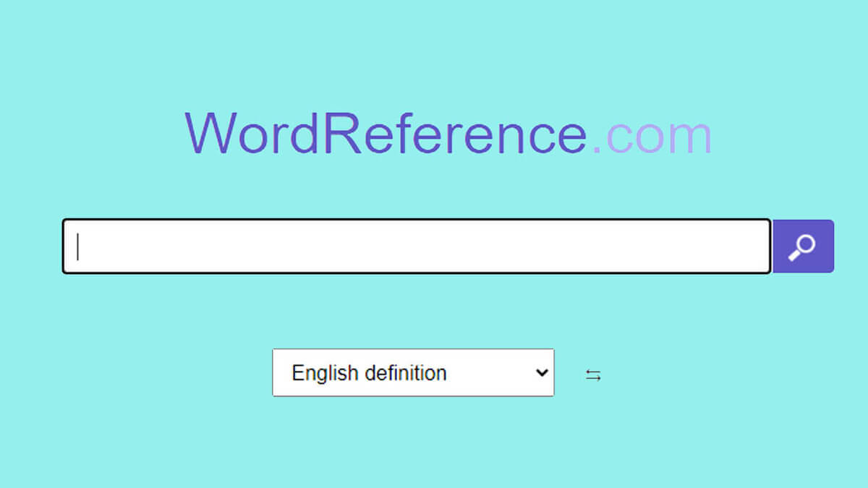Click the swap languages arrows icon

[593, 375]
